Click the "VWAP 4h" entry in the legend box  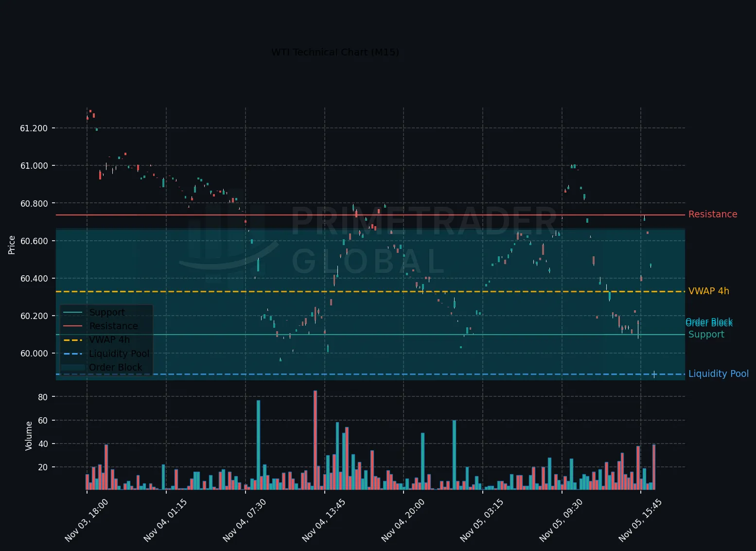tap(109, 340)
